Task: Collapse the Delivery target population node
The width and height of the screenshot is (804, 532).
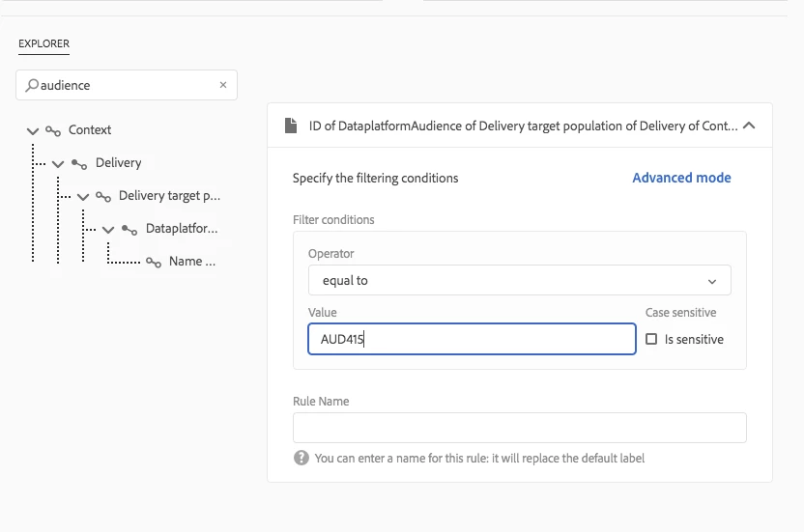Action: click(x=83, y=196)
